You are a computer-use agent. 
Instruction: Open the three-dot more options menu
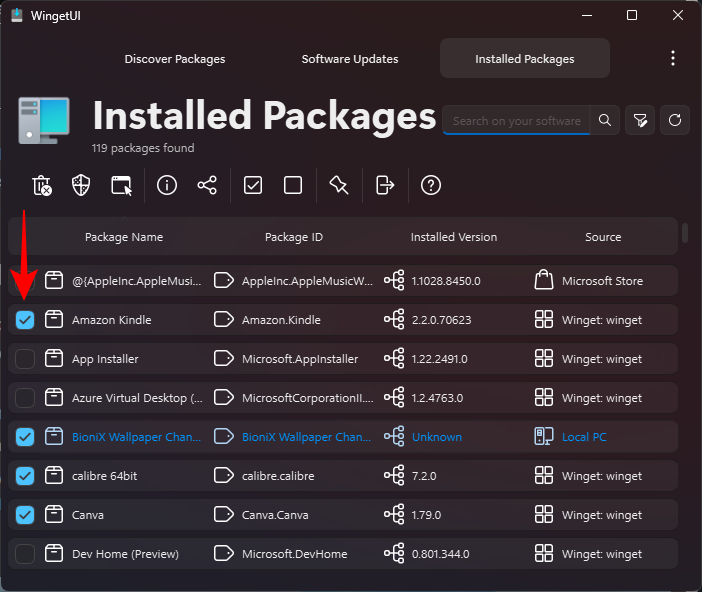pyautogui.click(x=673, y=58)
